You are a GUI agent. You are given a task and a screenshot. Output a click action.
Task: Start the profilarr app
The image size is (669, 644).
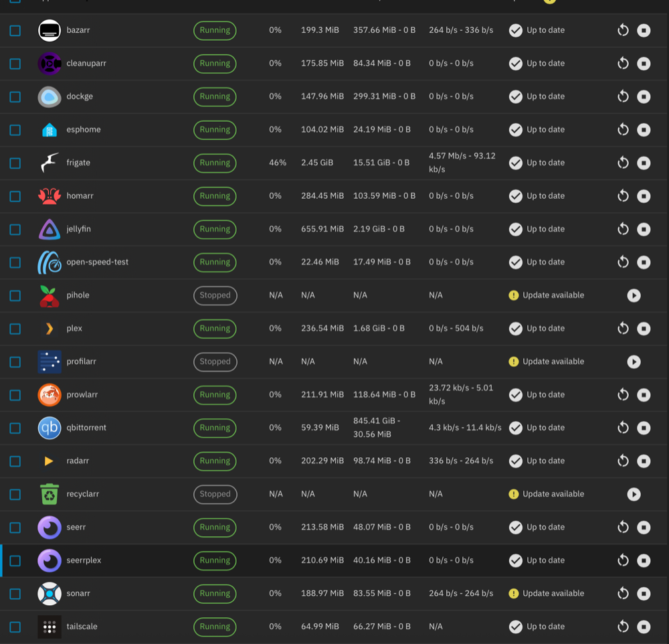(634, 361)
